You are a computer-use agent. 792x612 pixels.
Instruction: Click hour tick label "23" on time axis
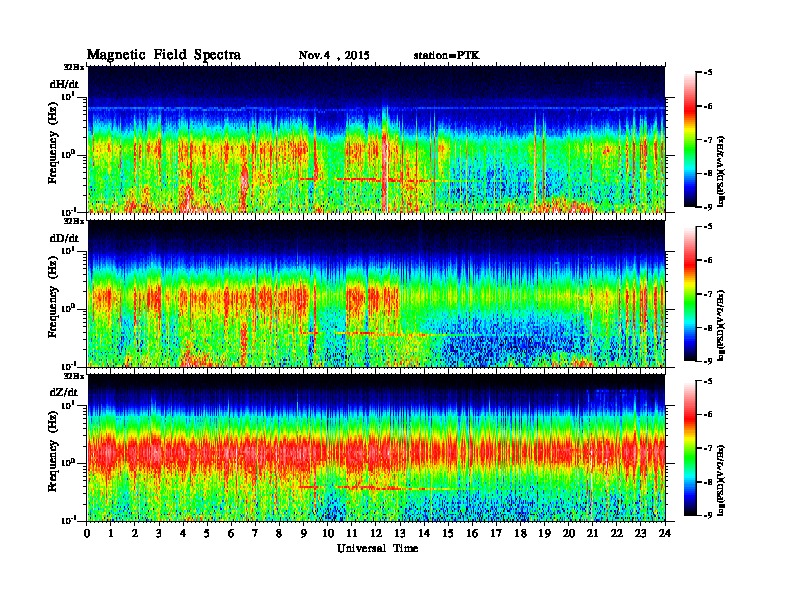click(640, 534)
